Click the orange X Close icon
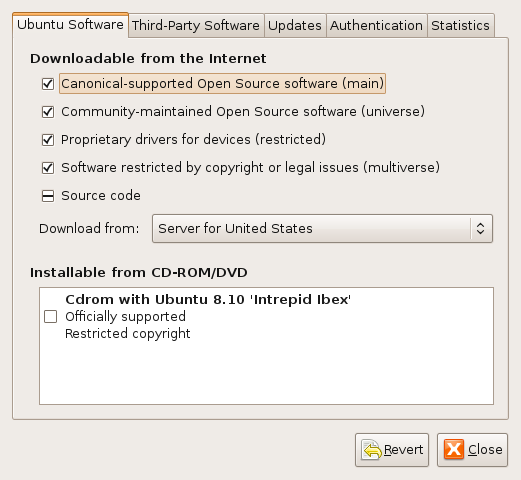The width and height of the screenshot is (521, 480). [x=454, y=449]
